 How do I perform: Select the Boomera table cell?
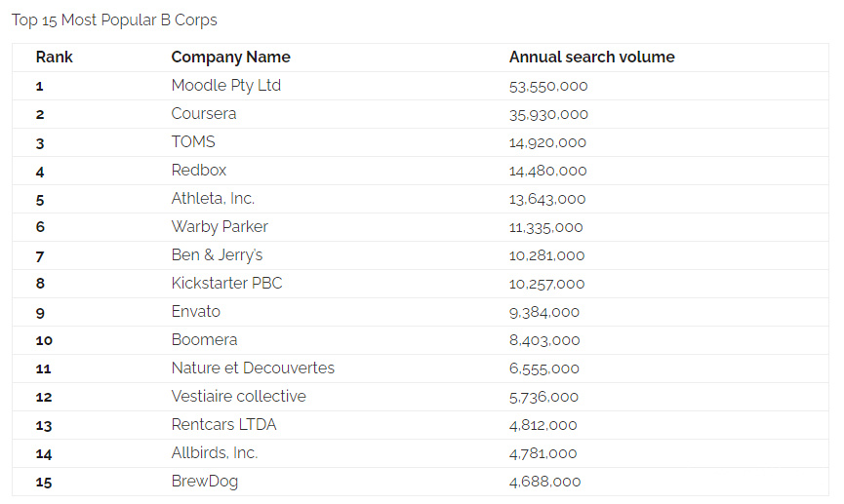tap(204, 340)
